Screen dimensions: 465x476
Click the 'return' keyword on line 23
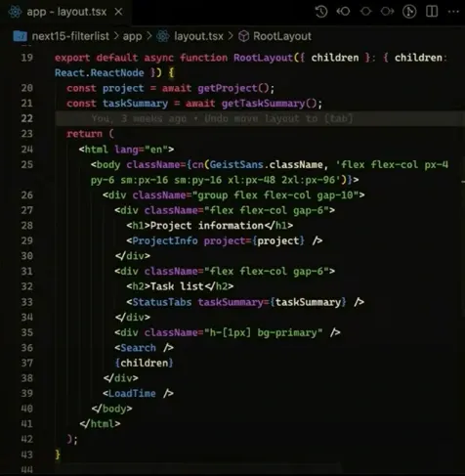coord(84,134)
